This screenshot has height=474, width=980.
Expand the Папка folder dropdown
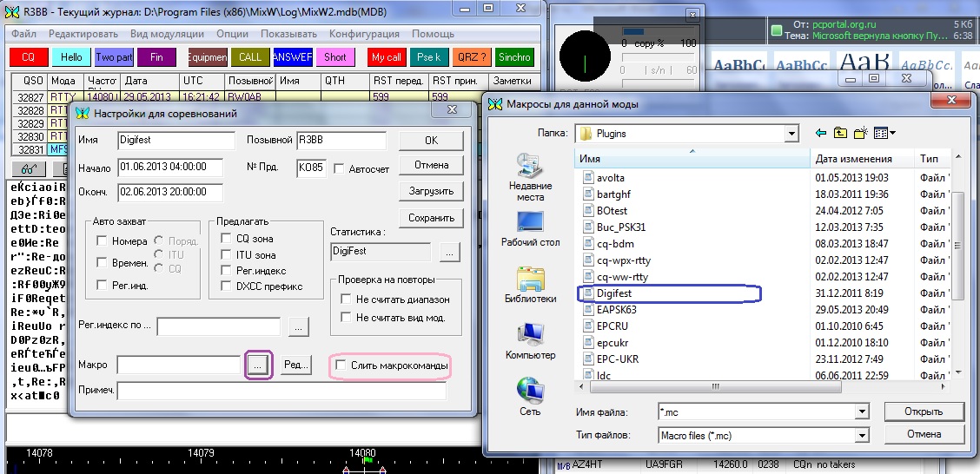791,134
